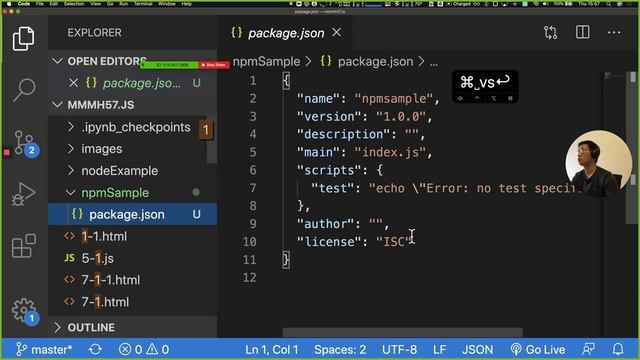Open notifications bell icon

click(x=618, y=349)
